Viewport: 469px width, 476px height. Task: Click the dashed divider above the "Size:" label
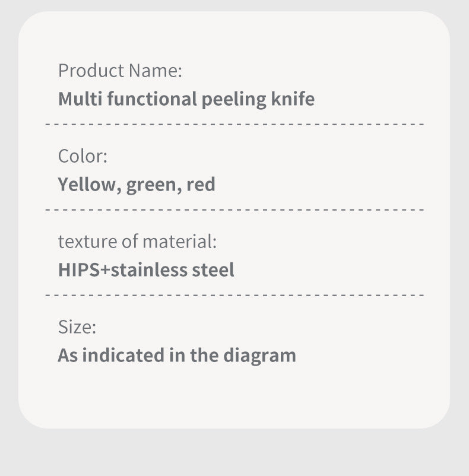coord(235,295)
